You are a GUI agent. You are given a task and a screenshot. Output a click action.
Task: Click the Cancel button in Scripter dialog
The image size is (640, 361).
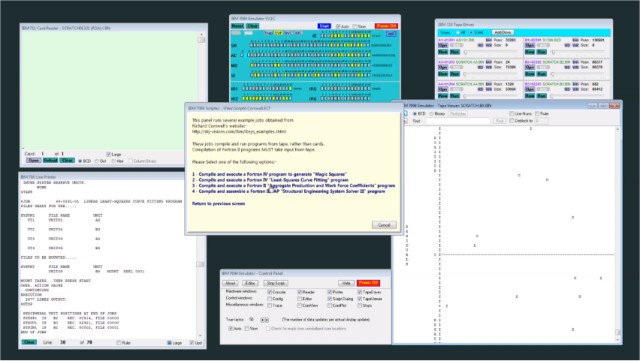[x=384, y=225]
